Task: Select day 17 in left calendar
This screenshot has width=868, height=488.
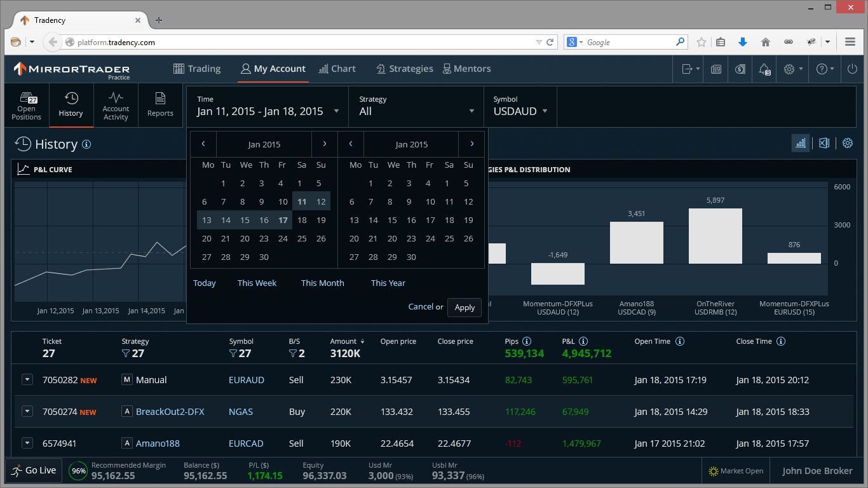Action: pos(283,220)
